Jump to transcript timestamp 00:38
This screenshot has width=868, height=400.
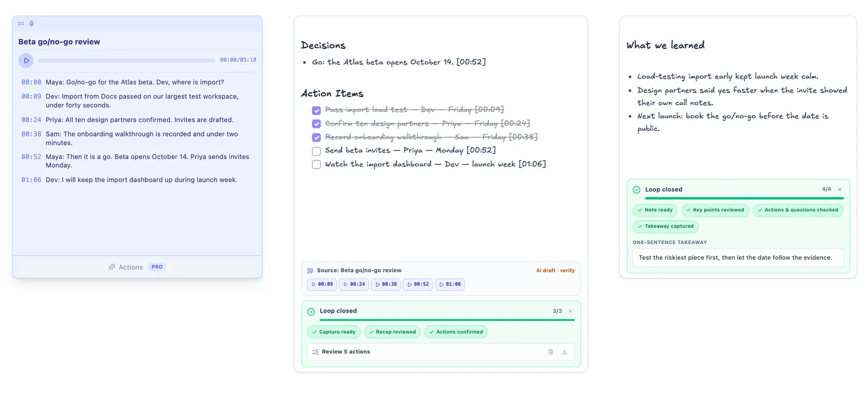pos(31,134)
